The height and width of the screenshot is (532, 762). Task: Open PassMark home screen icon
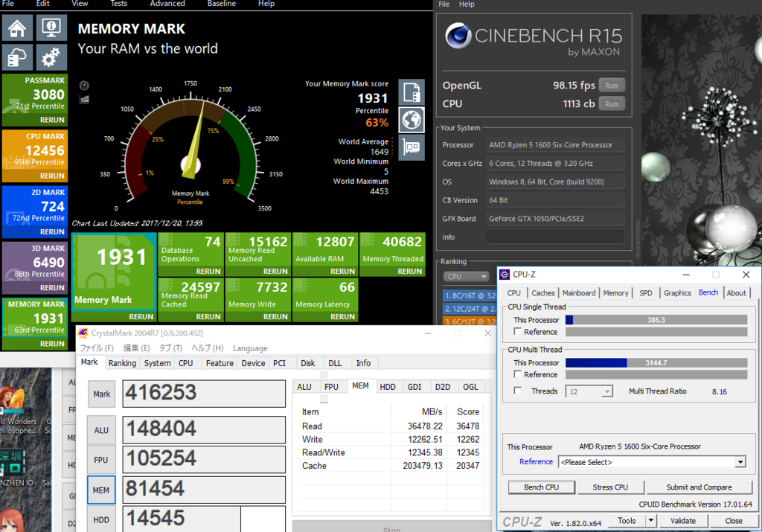tap(17, 28)
